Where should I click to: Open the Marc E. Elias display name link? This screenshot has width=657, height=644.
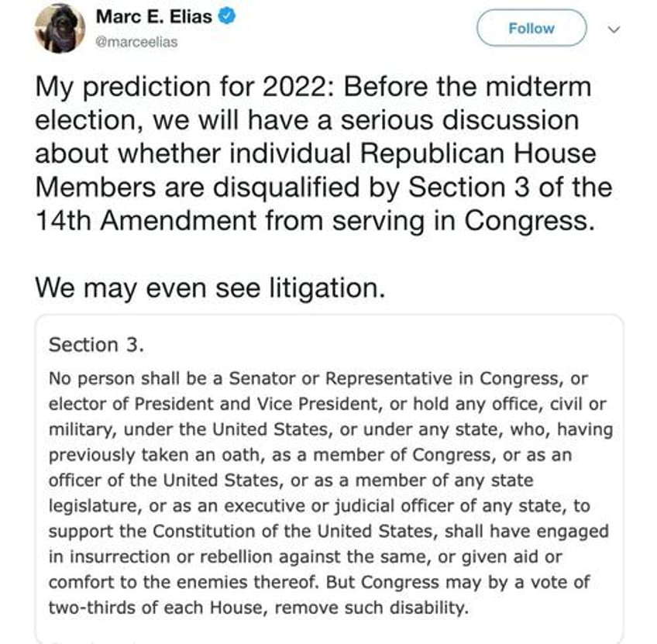coord(153,17)
